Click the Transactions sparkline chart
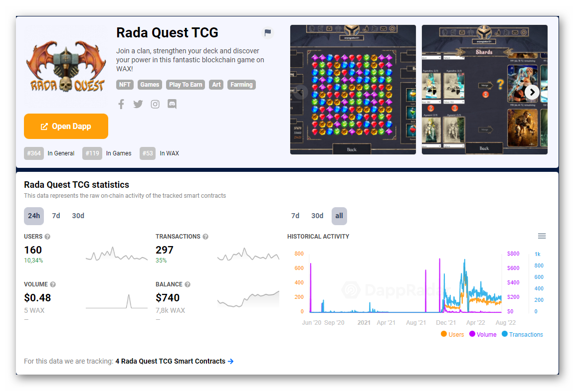The height and width of the screenshot is (392, 575). 248,254
